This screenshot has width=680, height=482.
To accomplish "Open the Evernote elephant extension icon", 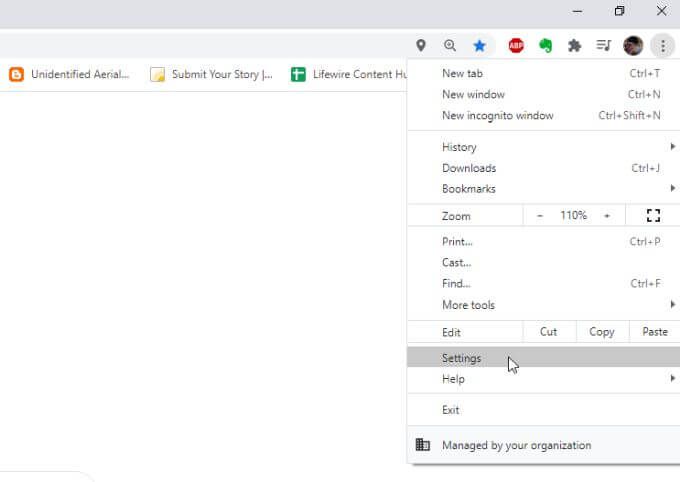I will (x=545, y=46).
